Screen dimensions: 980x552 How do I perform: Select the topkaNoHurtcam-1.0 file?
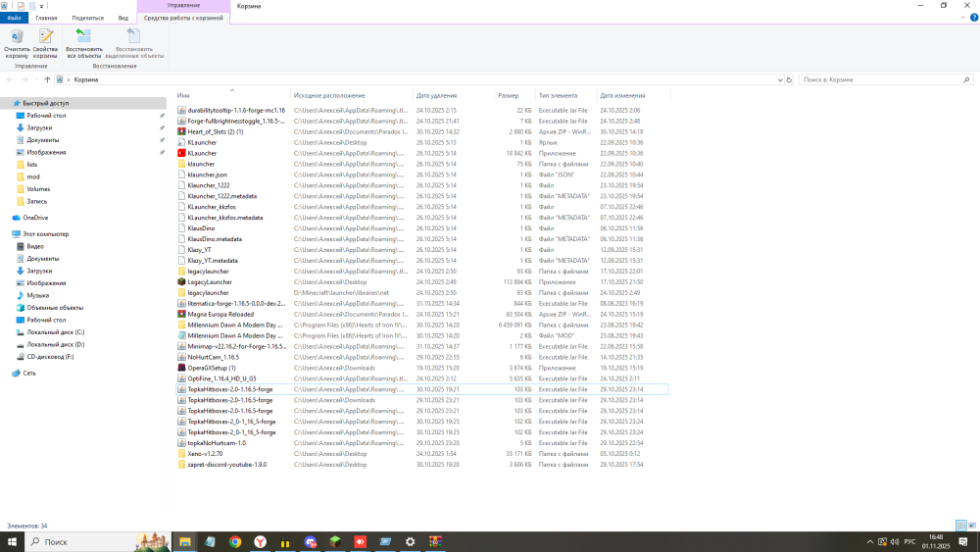pyautogui.click(x=217, y=442)
